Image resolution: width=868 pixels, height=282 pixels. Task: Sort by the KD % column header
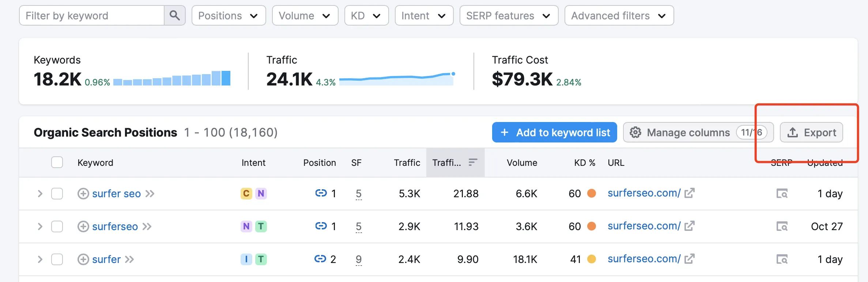[585, 163]
